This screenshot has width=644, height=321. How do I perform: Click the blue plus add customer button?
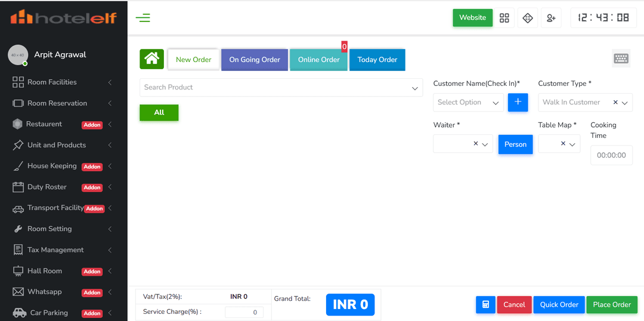click(518, 102)
